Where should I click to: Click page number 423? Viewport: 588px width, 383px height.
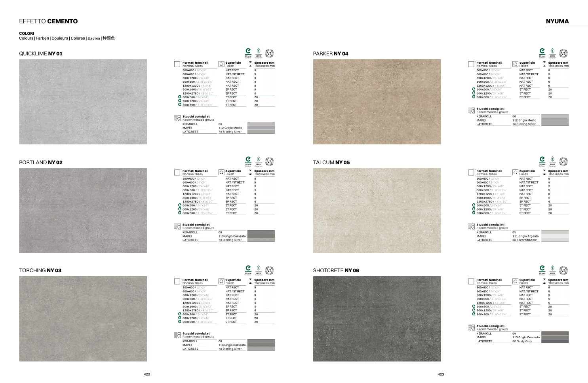(441, 374)
